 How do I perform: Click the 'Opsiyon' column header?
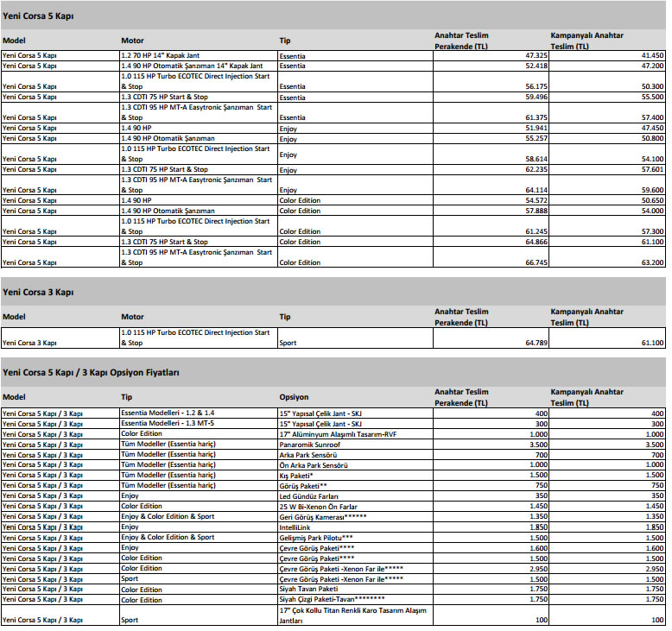[x=294, y=397]
